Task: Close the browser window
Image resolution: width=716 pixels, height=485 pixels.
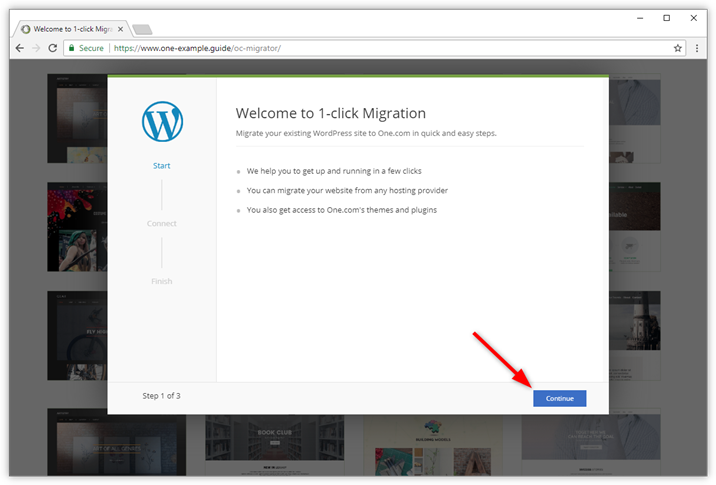Action: [694, 18]
